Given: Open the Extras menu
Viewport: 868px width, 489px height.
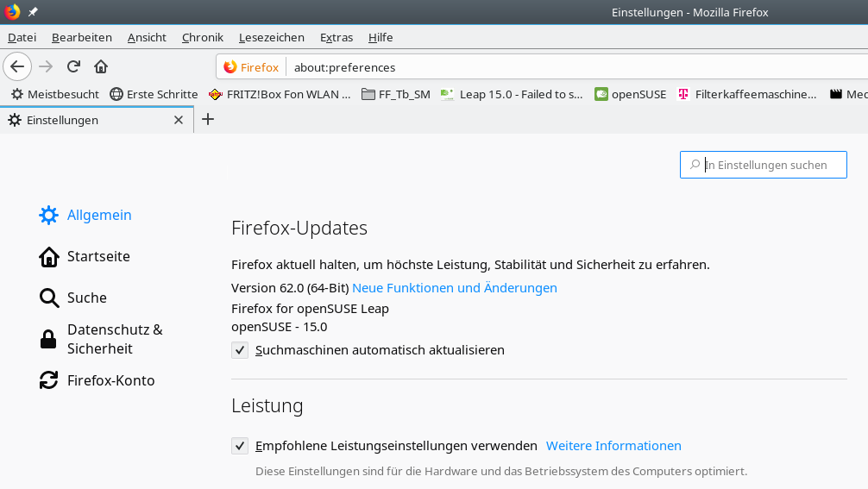Looking at the screenshot, I should tap(337, 37).
